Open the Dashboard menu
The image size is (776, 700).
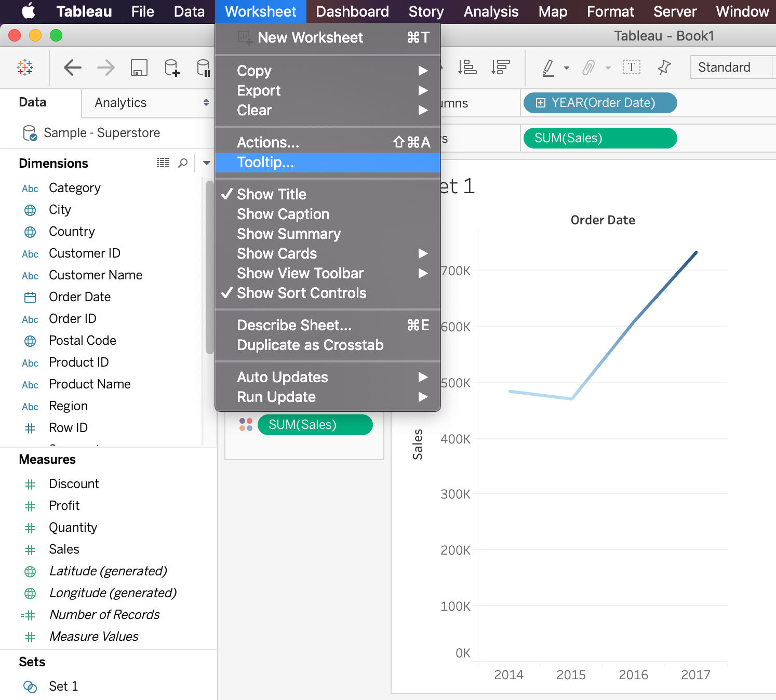pyautogui.click(x=352, y=11)
